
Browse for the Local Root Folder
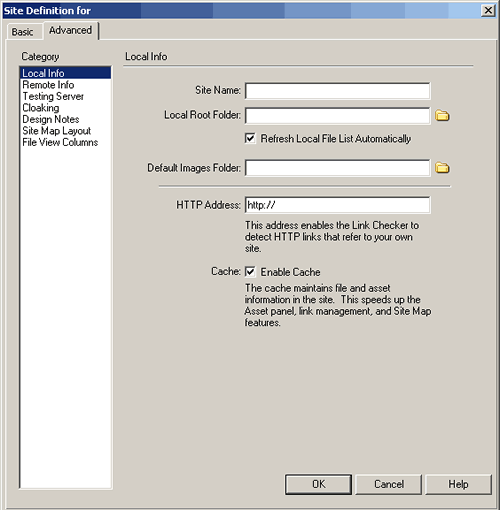[442, 116]
